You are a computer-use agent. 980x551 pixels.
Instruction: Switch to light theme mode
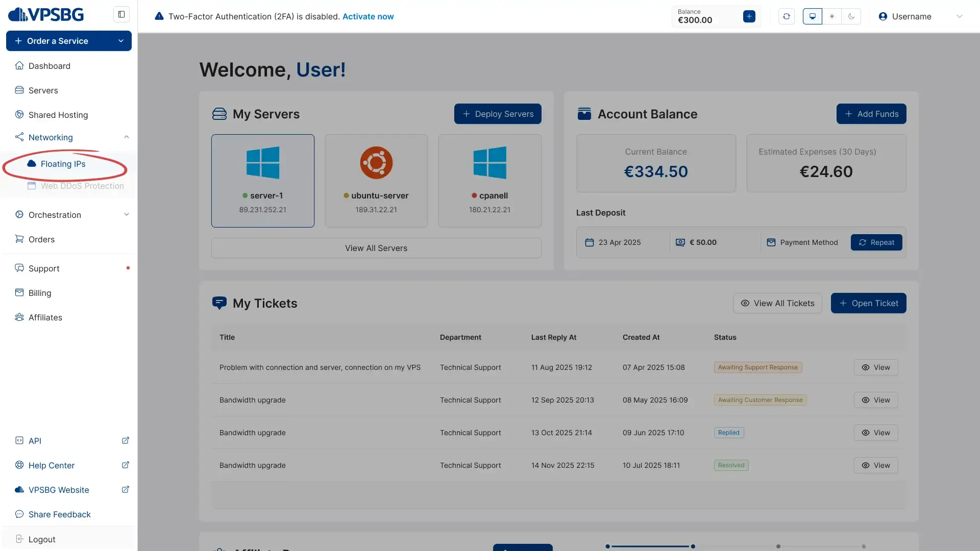tap(832, 16)
